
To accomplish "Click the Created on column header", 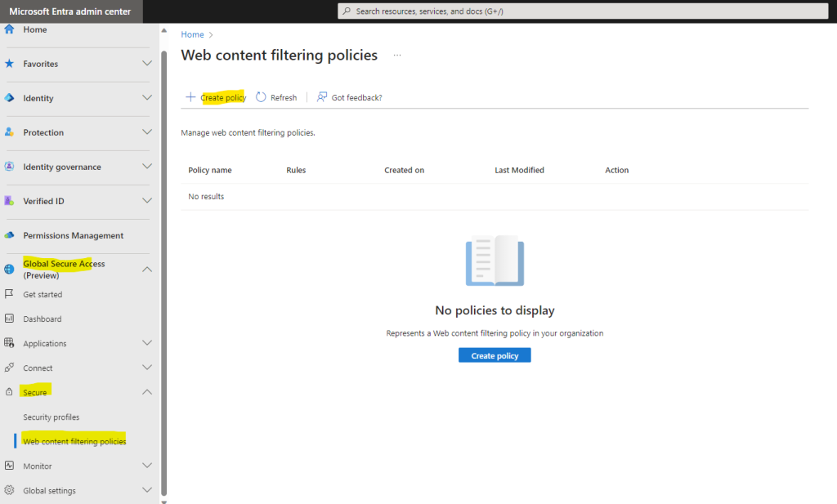I will (404, 170).
